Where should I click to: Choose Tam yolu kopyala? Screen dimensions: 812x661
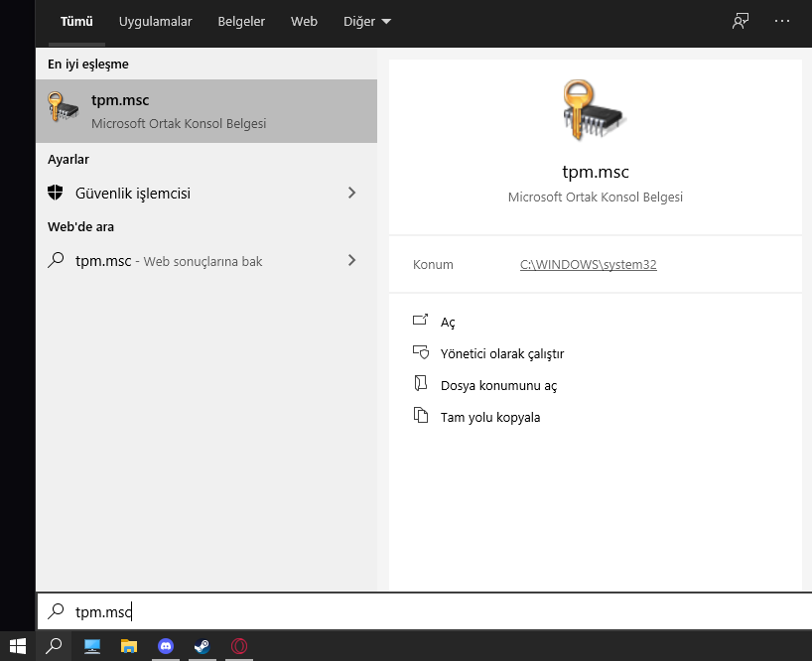(x=490, y=417)
